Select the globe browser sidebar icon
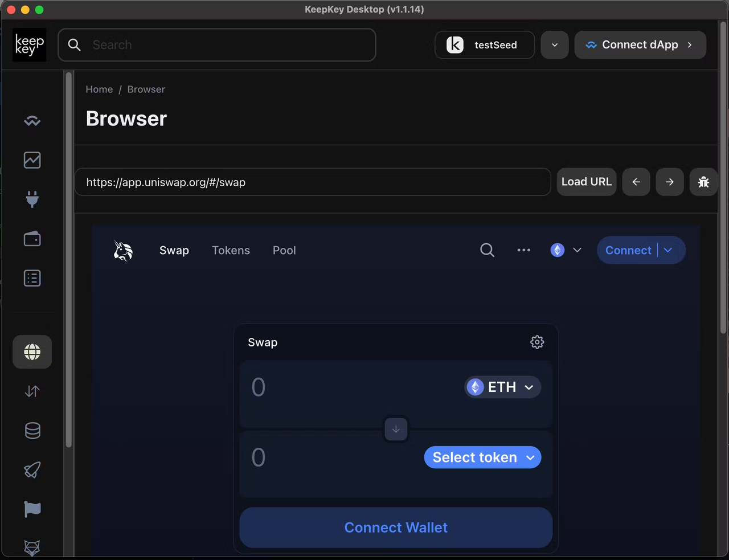729x560 pixels. click(x=32, y=352)
